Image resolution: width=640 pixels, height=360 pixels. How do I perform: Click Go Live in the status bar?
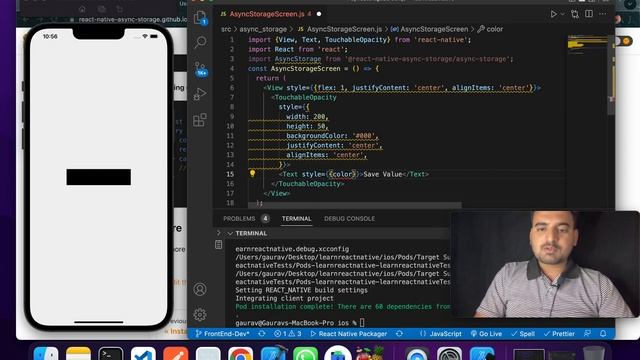tap(486, 334)
